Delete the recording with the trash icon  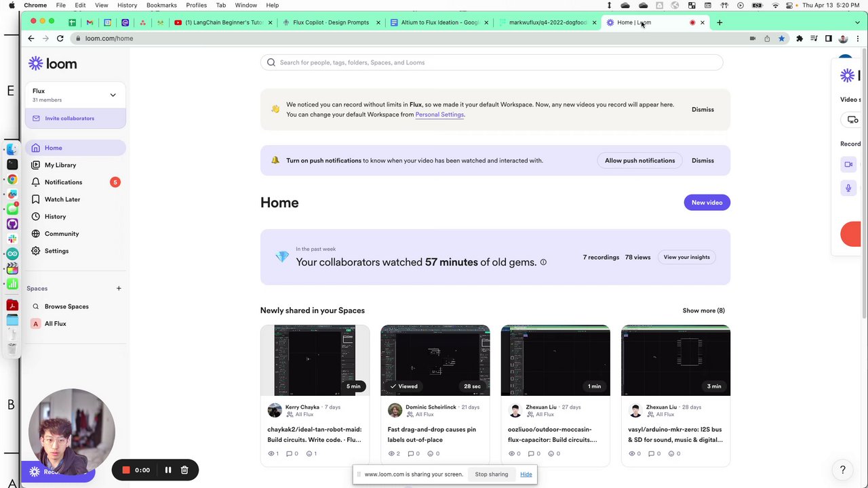pos(184,470)
